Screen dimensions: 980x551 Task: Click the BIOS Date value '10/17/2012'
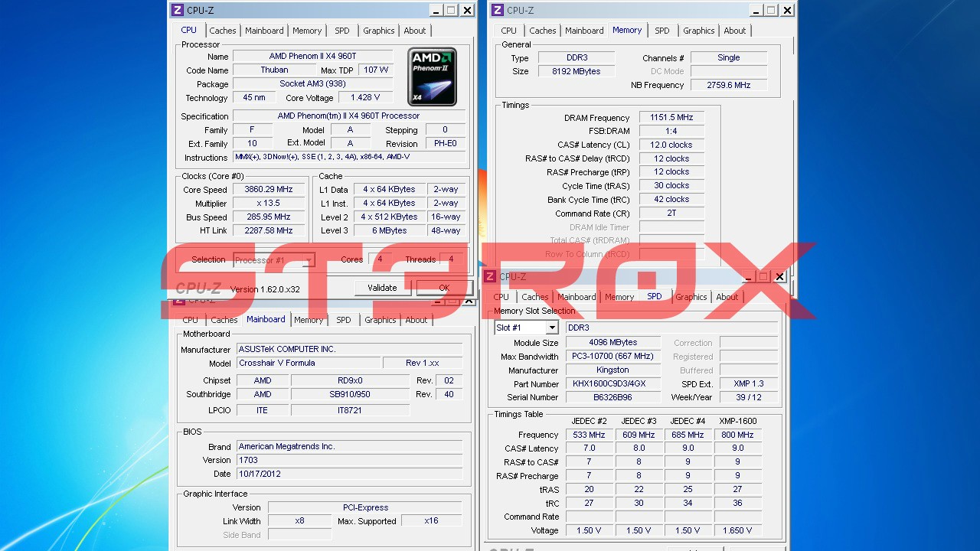pos(349,474)
